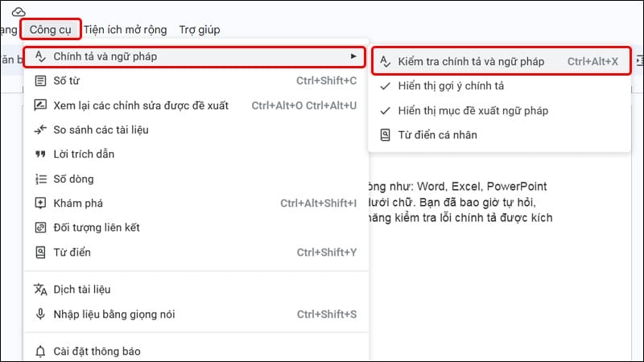Click the review suggested edits icon
The width and height of the screenshot is (644, 362).
[x=40, y=105]
